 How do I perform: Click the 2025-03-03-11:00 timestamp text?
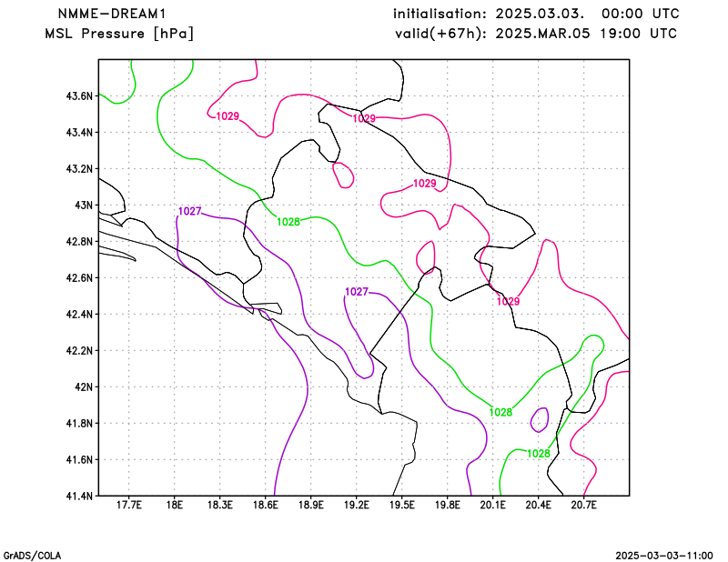click(x=664, y=556)
